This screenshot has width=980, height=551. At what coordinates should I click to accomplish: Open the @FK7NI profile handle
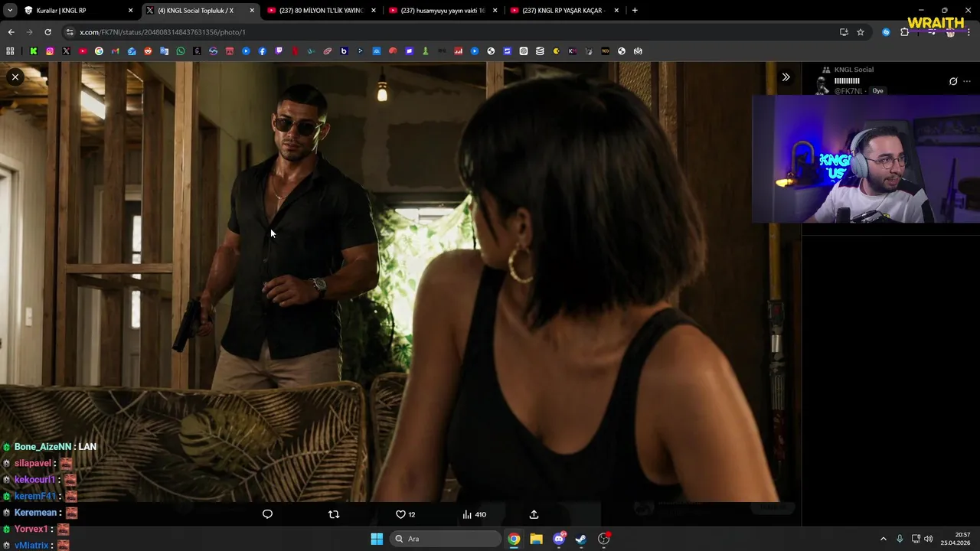[848, 91]
